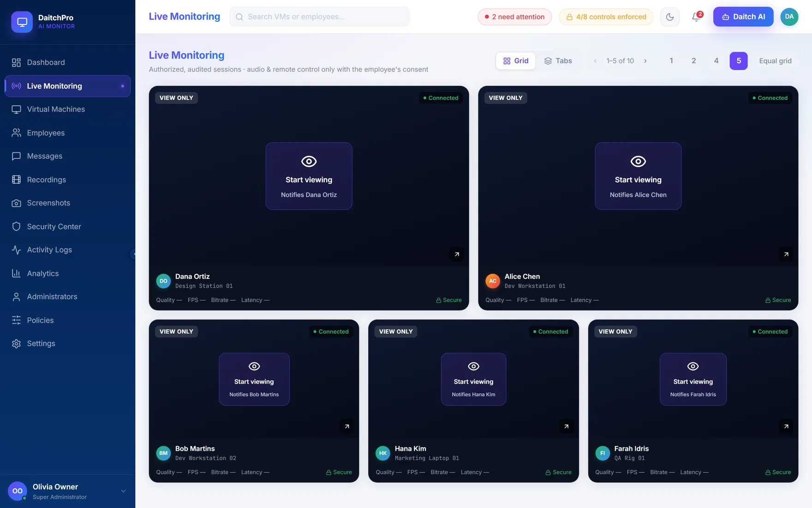The image size is (812, 508).
Task: Start viewing Alice Chen's screen
Action: [638, 176]
